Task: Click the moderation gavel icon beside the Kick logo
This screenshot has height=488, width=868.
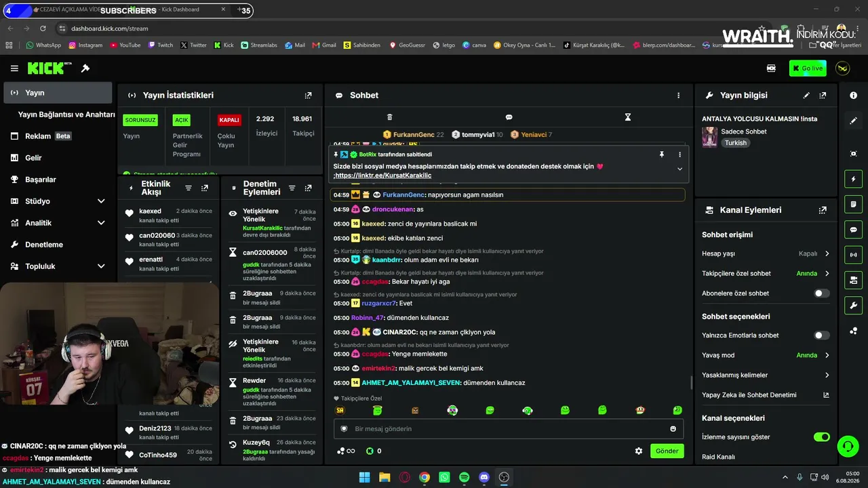Action: (85, 68)
